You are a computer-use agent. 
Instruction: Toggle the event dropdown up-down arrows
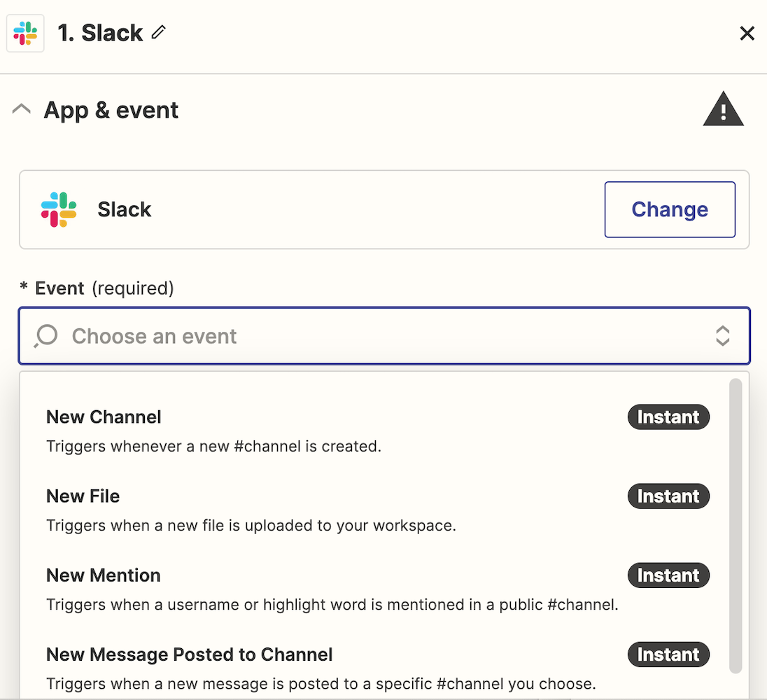pos(722,336)
